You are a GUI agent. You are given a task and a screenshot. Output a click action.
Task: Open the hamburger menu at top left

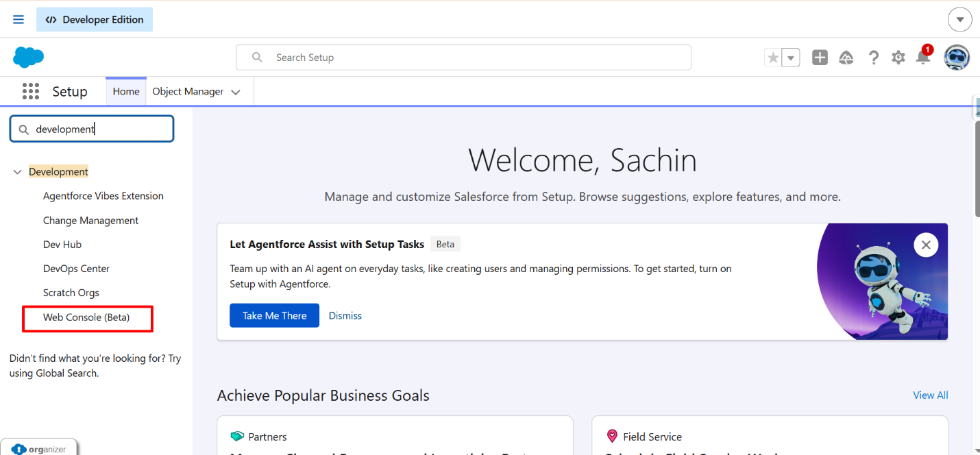[19, 19]
